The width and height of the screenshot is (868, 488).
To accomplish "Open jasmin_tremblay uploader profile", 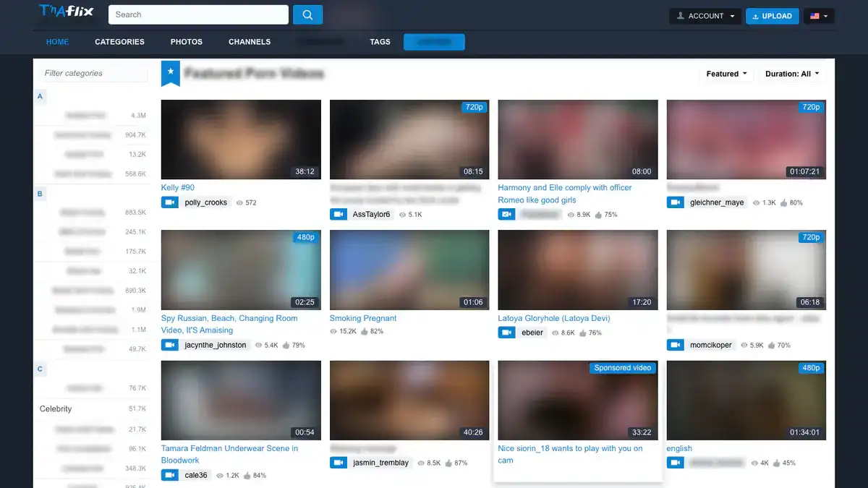I will point(381,463).
